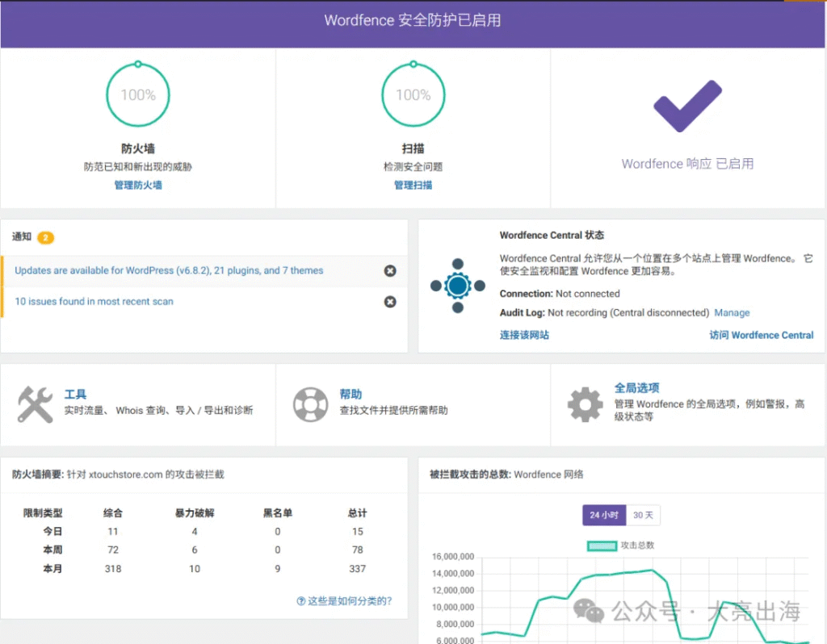Viewport: 827px width, 644px height.
Task: Click the 16,000,000 chart axis label
Action: 452,557
